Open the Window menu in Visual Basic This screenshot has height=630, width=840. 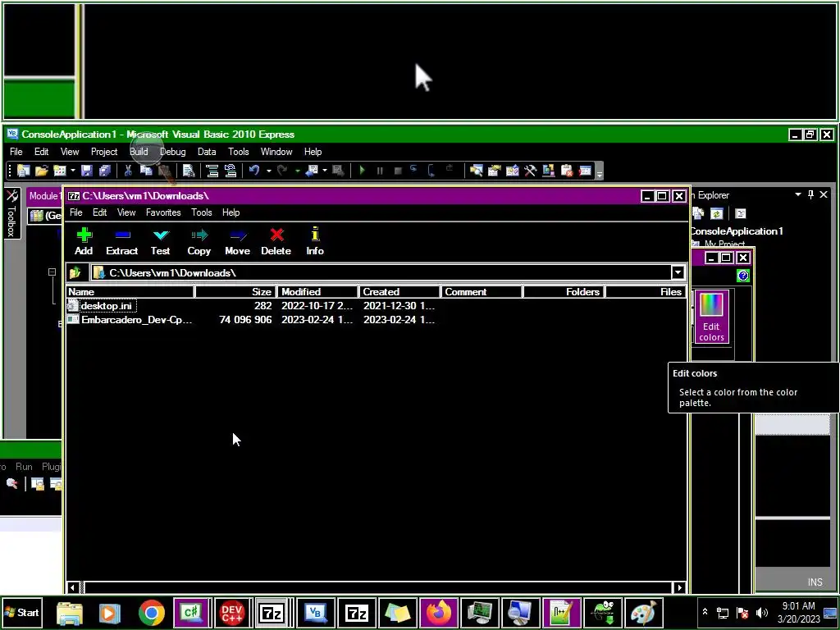pyautogui.click(x=276, y=152)
